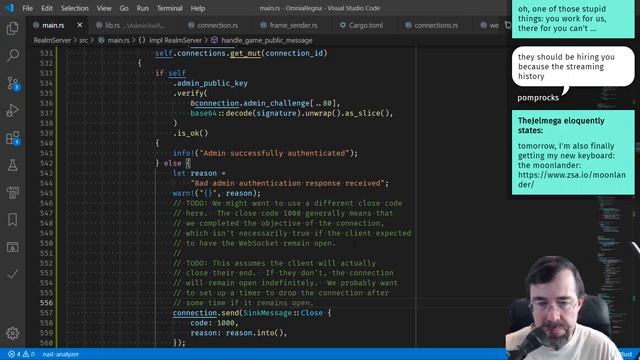The image size is (640, 360).
Task: Open the Extensions view
Action: [x=13, y=138]
